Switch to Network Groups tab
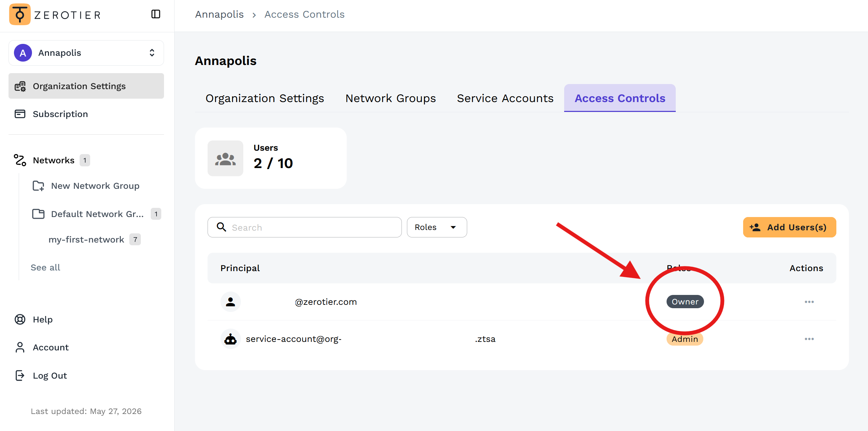 click(x=391, y=98)
